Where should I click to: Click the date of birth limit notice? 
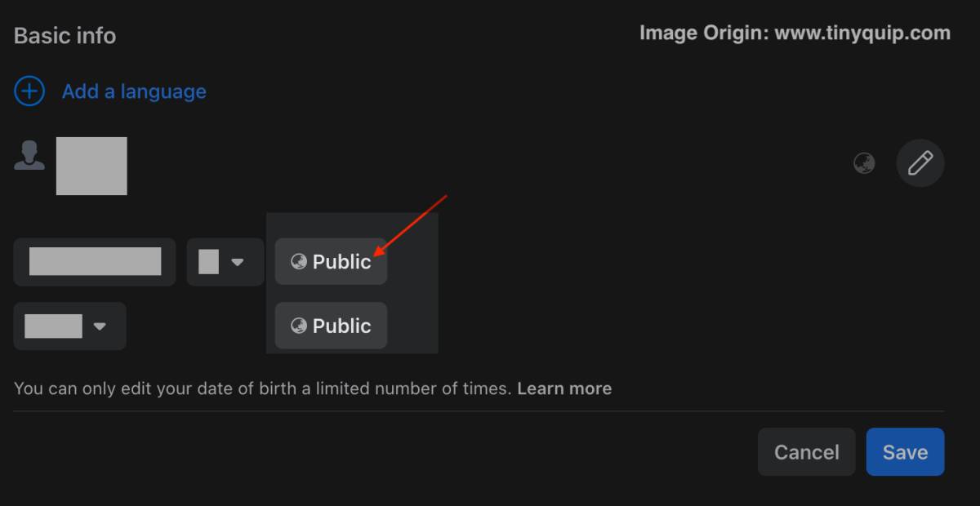tap(263, 388)
